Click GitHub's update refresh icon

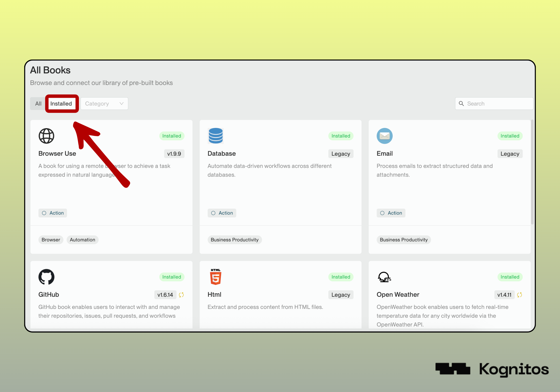(181, 295)
